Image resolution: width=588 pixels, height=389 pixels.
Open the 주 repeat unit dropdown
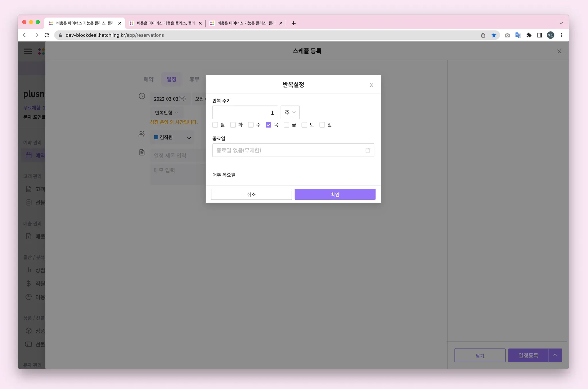[290, 112]
